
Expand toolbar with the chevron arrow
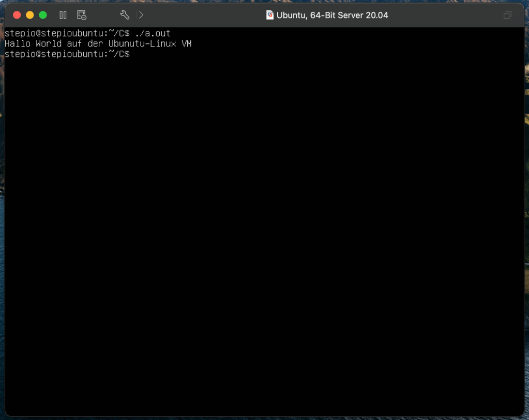pyautogui.click(x=141, y=15)
